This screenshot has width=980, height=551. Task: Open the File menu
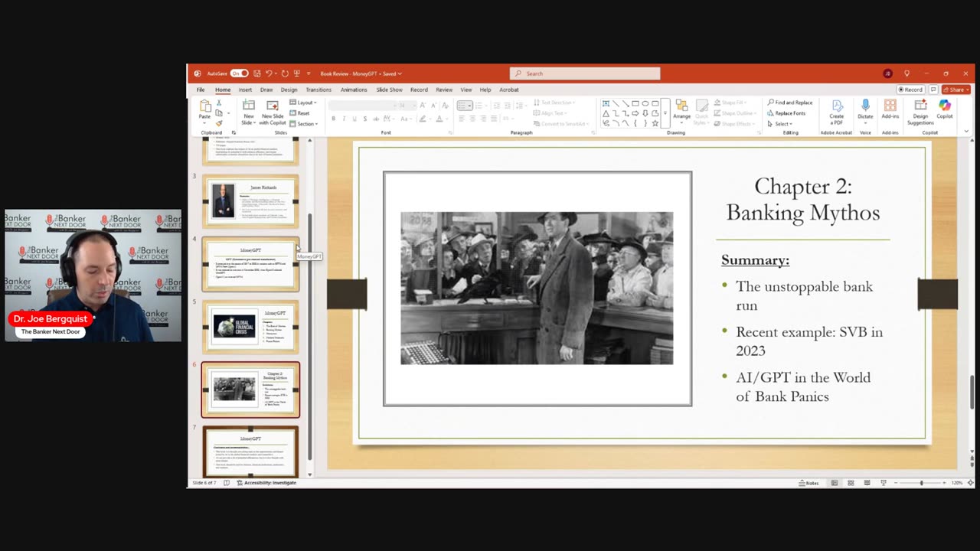click(201, 90)
